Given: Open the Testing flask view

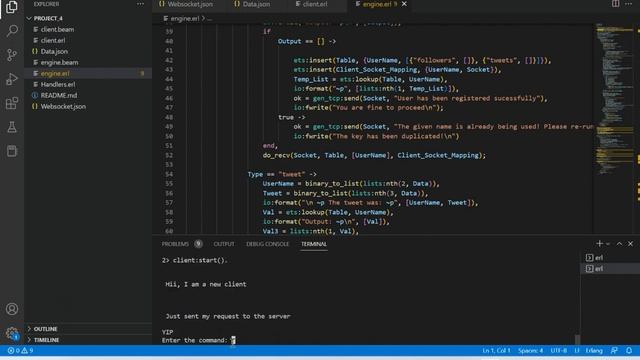Looking at the screenshot, I should [x=12, y=127].
